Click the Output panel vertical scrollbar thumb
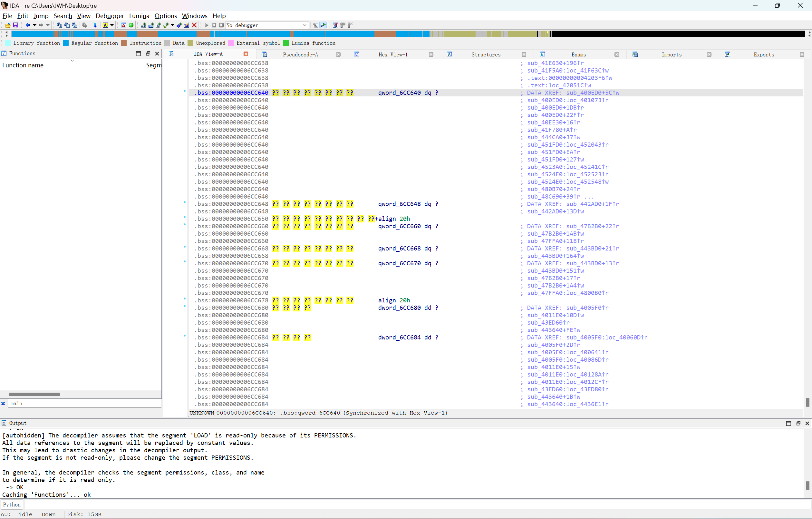The image size is (812, 519). tap(807, 485)
